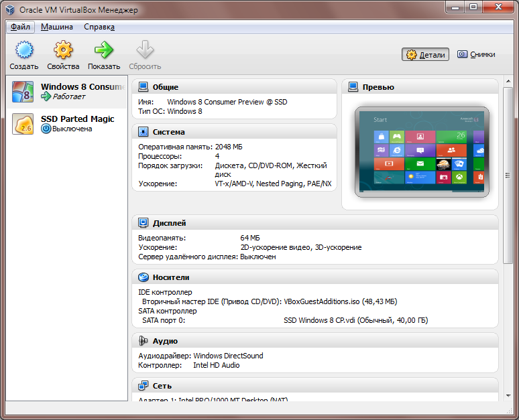Click the VirtualBox cube icon in title bar
519x420 pixels.
[x=10, y=9]
